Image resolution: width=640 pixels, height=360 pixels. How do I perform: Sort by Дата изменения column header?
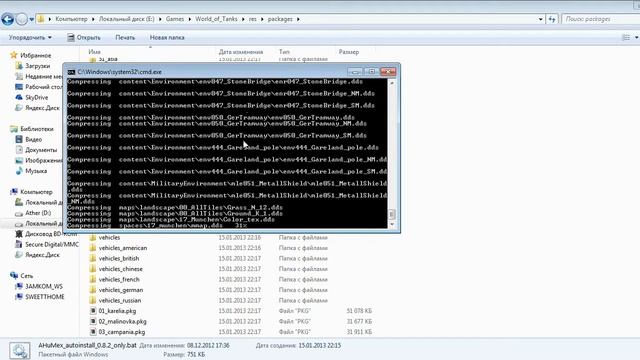click(241, 52)
